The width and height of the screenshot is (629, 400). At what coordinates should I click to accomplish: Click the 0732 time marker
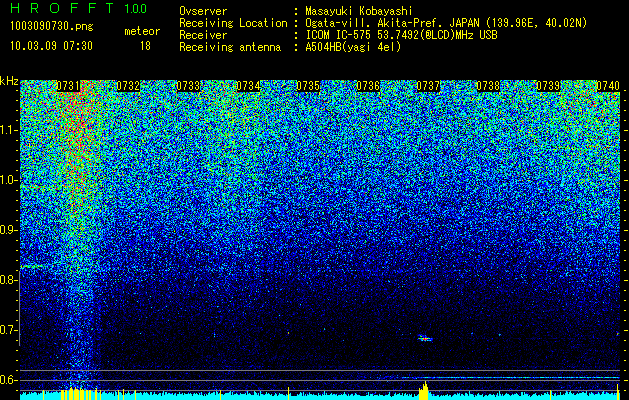(x=128, y=86)
